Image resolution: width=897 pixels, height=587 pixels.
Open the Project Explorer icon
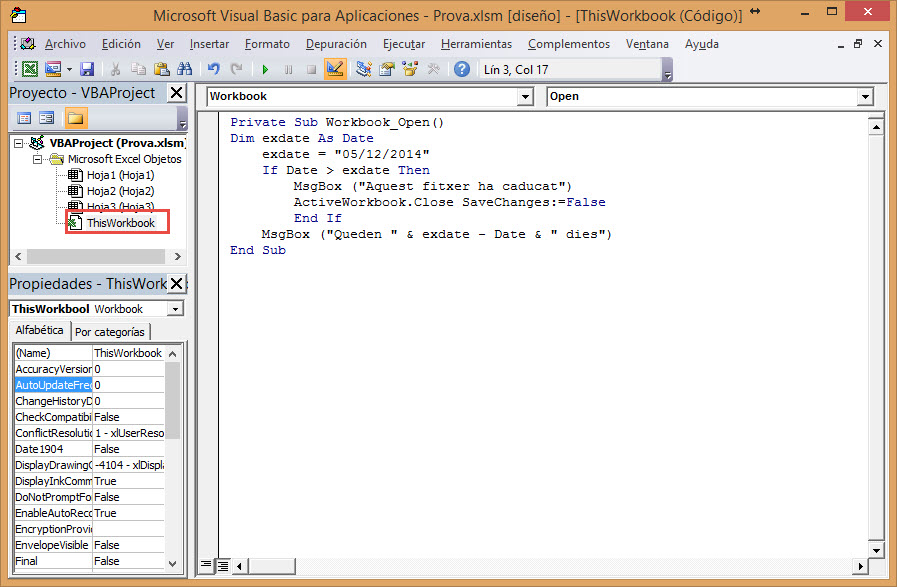(363, 69)
